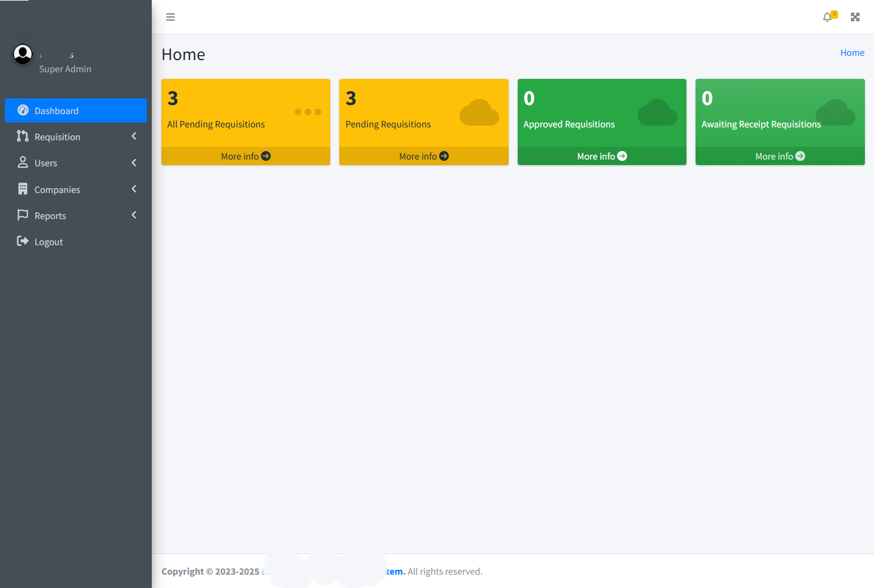Enter fullscreen using the expand icon
The height and width of the screenshot is (588, 874).
[x=855, y=17]
